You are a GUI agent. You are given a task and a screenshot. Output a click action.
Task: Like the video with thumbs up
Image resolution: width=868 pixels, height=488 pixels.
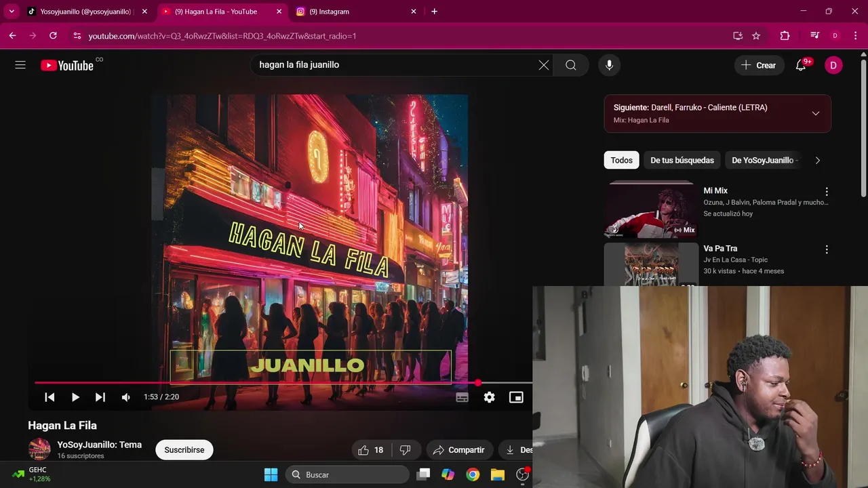(371, 450)
